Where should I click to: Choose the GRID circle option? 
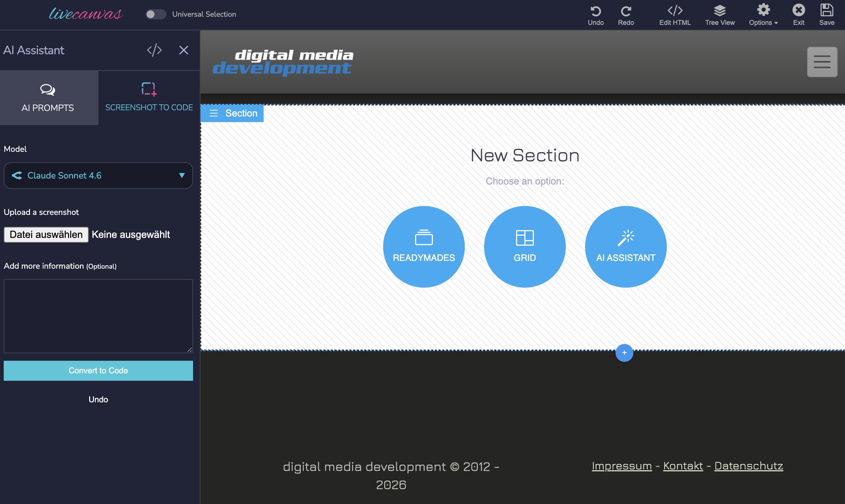(525, 247)
